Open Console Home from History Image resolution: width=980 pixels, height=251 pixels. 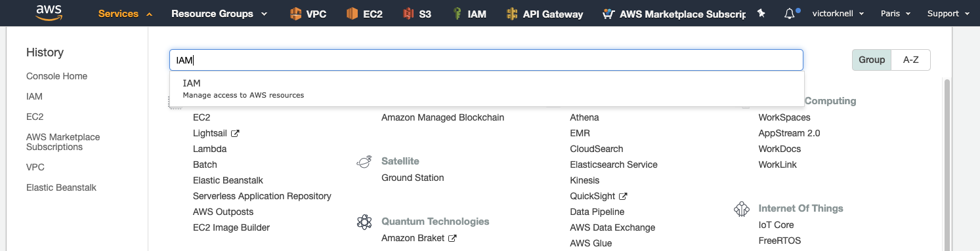pyautogui.click(x=56, y=76)
